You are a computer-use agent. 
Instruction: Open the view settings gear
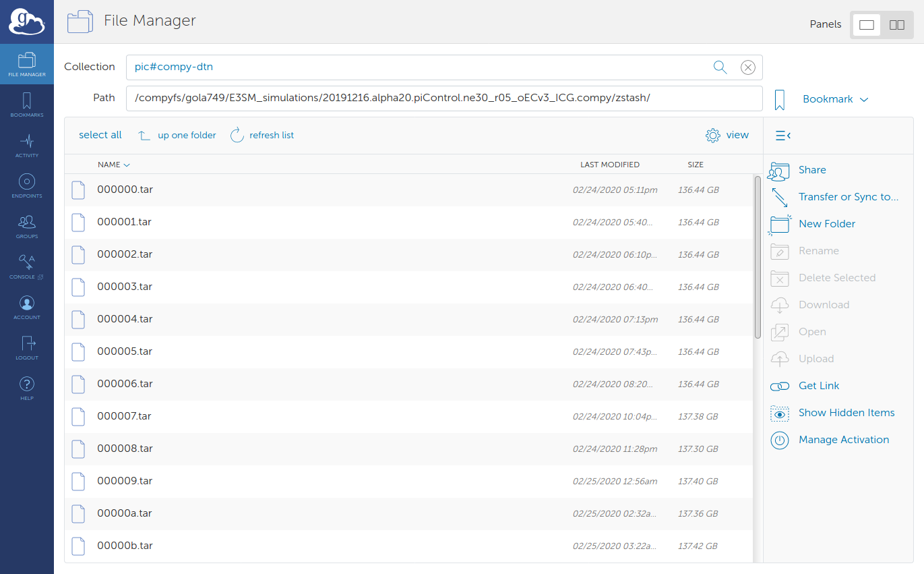click(x=727, y=135)
